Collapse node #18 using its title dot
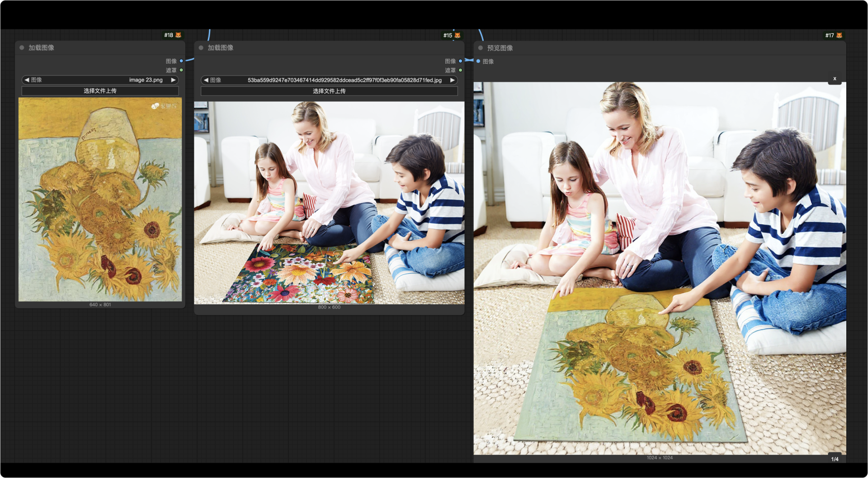Screen dimensions: 868x478 click(x=22, y=47)
